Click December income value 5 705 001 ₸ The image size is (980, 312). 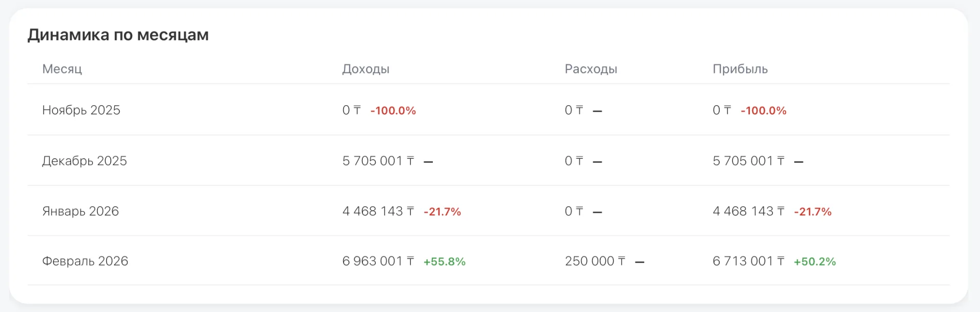tap(378, 161)
